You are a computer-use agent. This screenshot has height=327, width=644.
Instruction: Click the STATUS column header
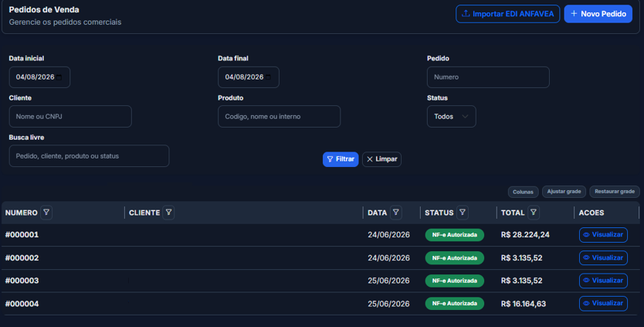click(x=439, y=213)
